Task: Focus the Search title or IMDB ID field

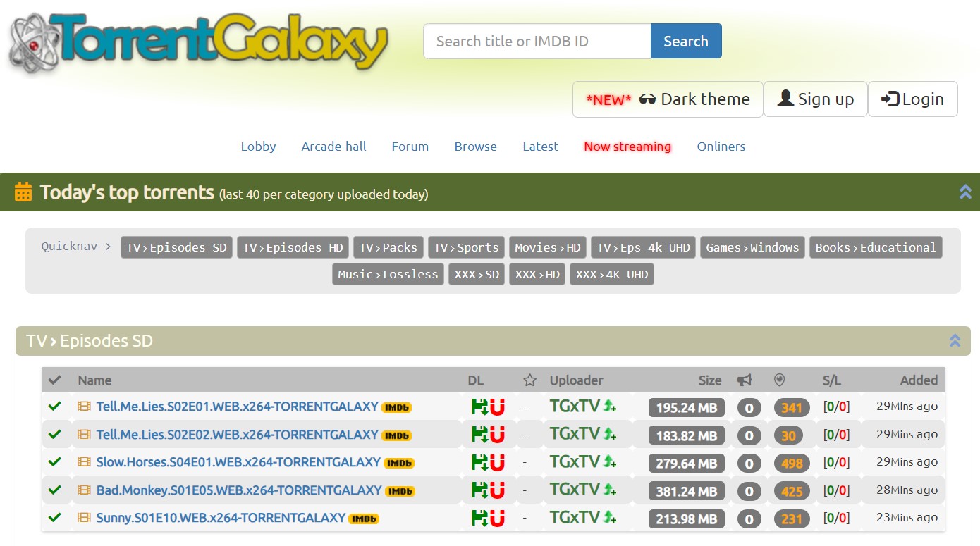Action: [x=537, y=41]
